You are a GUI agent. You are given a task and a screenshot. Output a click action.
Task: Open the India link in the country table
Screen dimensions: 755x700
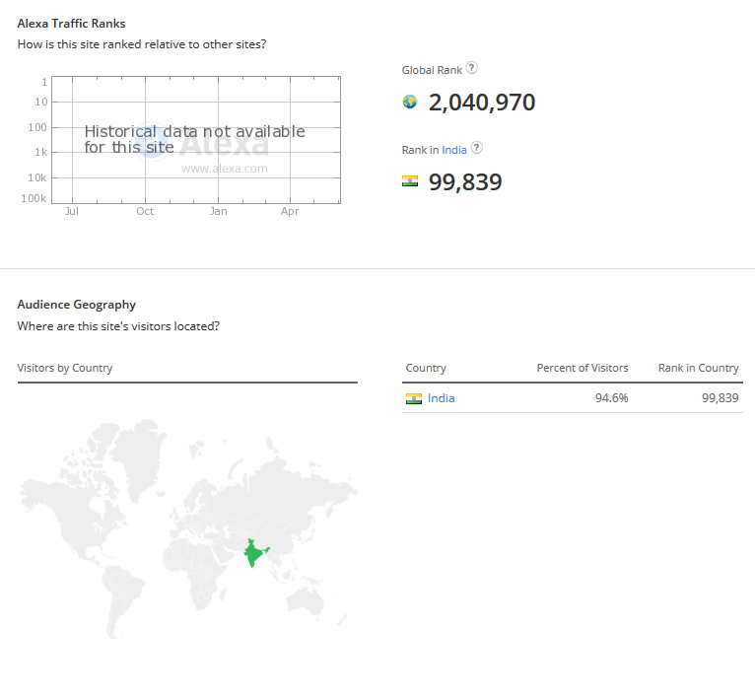(441, 398)
